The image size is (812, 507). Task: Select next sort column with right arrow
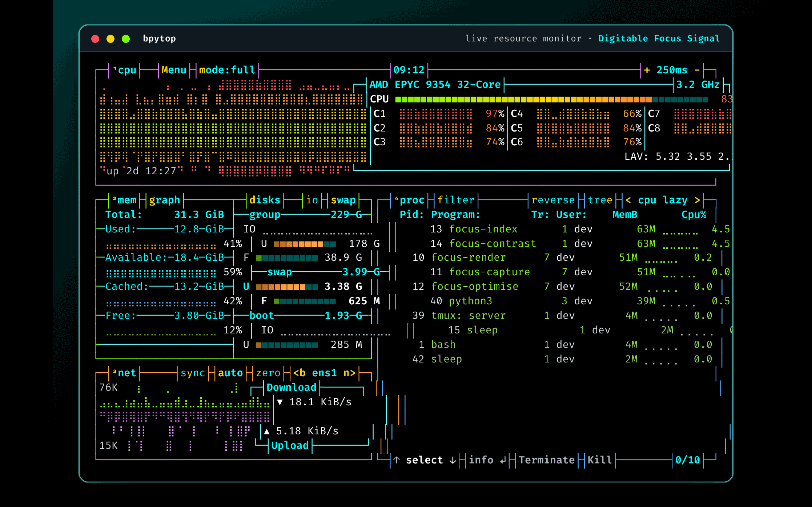pos(697,200)
